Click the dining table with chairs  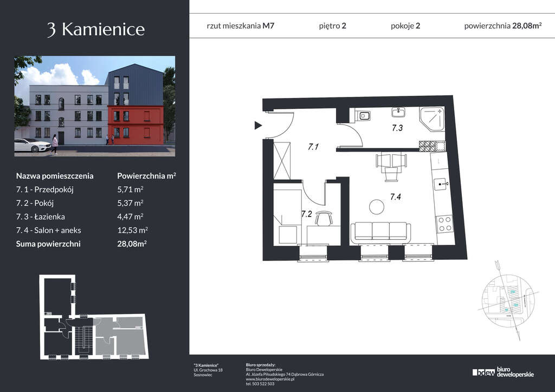[390, 166]
